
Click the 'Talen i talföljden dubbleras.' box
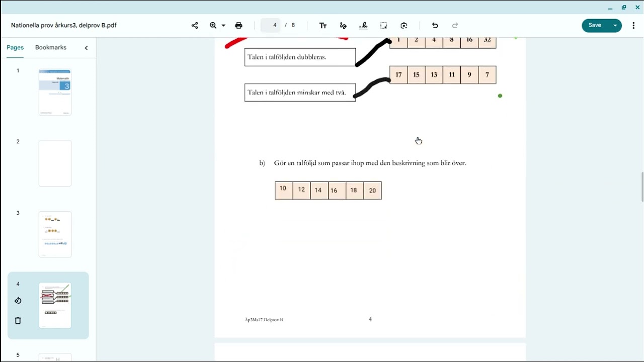coord(300,57)
